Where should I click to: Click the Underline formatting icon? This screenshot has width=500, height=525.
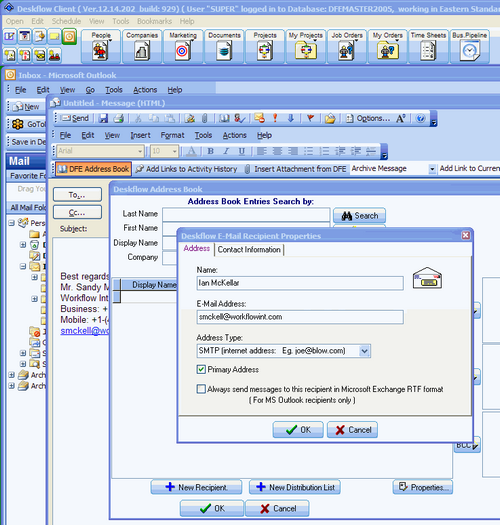click(241, 151)
